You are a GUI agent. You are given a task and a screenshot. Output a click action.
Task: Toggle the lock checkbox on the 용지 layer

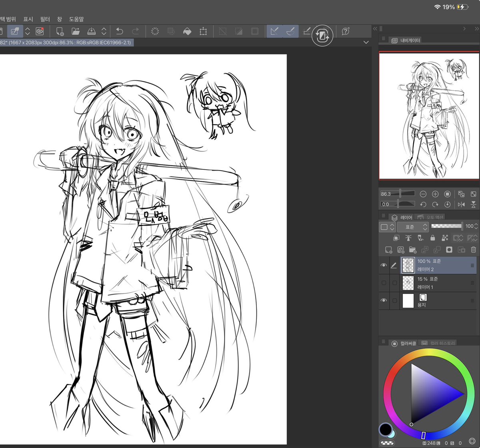pos(395,300)
